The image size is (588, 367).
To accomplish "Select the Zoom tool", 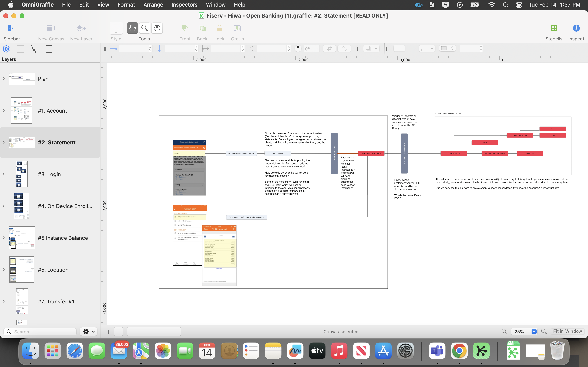I will tap(145, 28).
